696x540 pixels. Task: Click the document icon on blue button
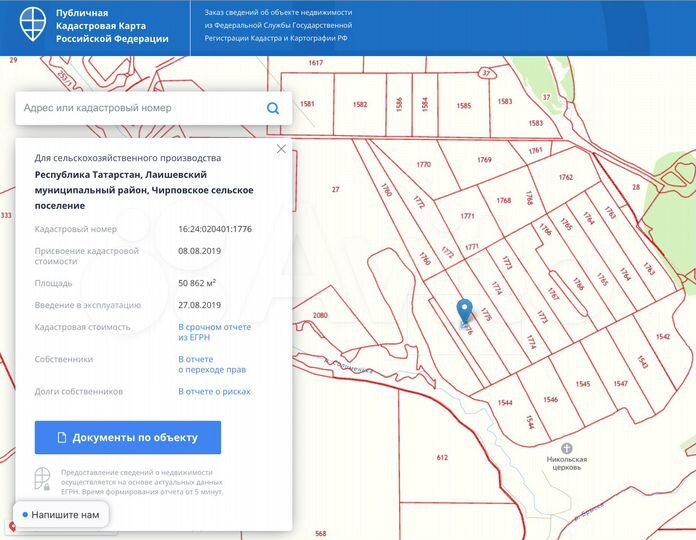tap(61, 437)
